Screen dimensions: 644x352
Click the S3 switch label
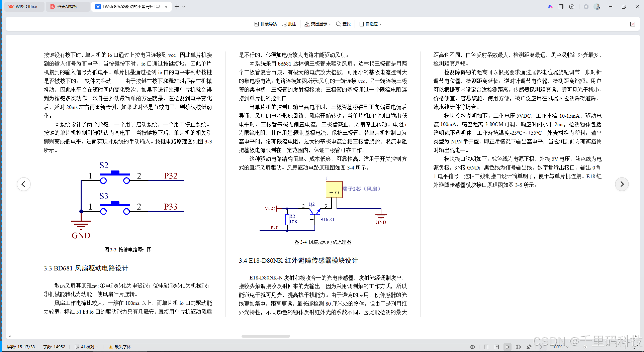coord(104,196)
